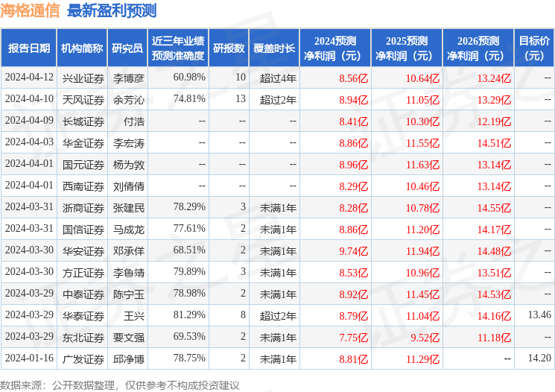Click the 研报数 column header

pyautogui.click(x=229, y=48)
